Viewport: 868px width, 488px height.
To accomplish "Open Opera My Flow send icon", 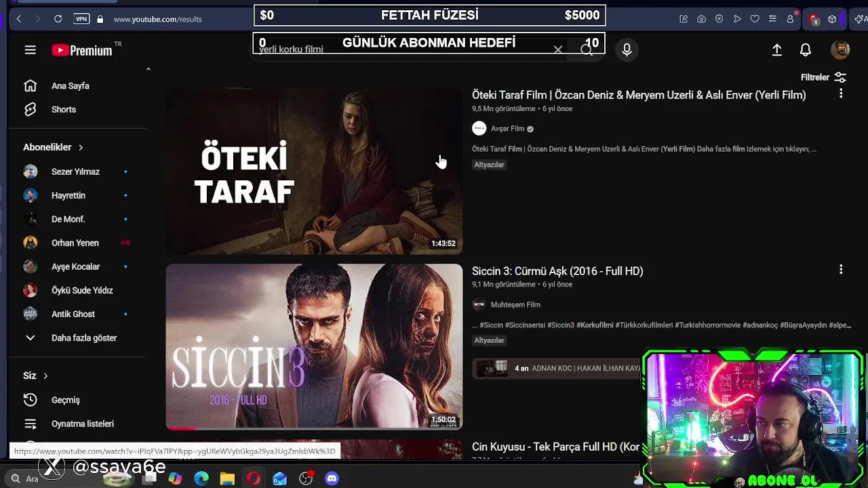I will [737, 19].
